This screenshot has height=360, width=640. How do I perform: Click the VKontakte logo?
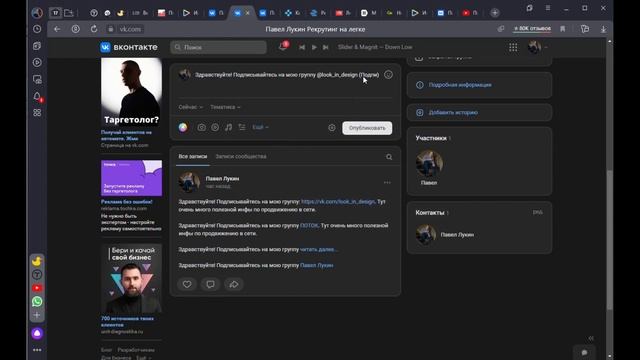point(129,47)
